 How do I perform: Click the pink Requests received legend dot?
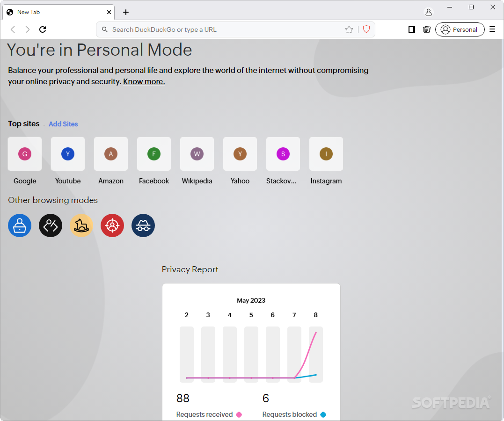239,414
